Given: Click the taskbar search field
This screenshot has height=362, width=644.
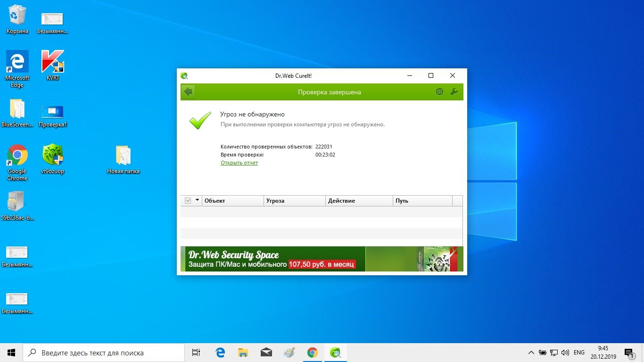Looking at the screenshot, I should pyautogui.click(x=104, y=353).
